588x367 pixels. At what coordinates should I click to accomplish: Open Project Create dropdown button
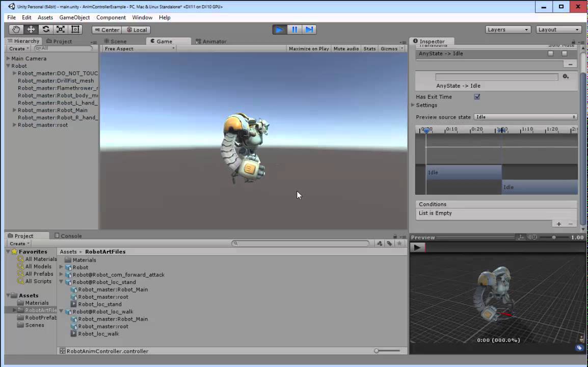19,244
